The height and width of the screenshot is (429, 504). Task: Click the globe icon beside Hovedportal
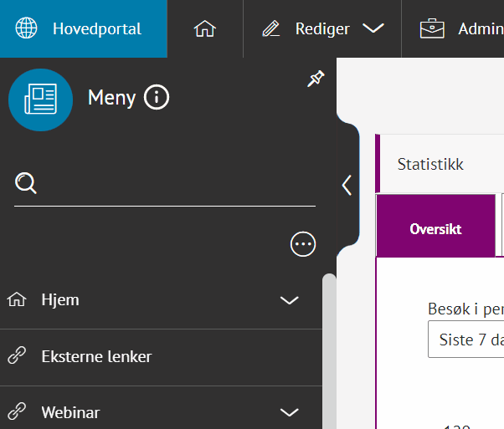point(28,28)
